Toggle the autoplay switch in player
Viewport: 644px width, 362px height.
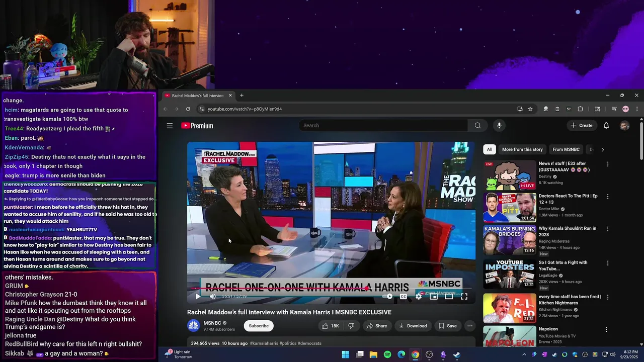(387, 297)
